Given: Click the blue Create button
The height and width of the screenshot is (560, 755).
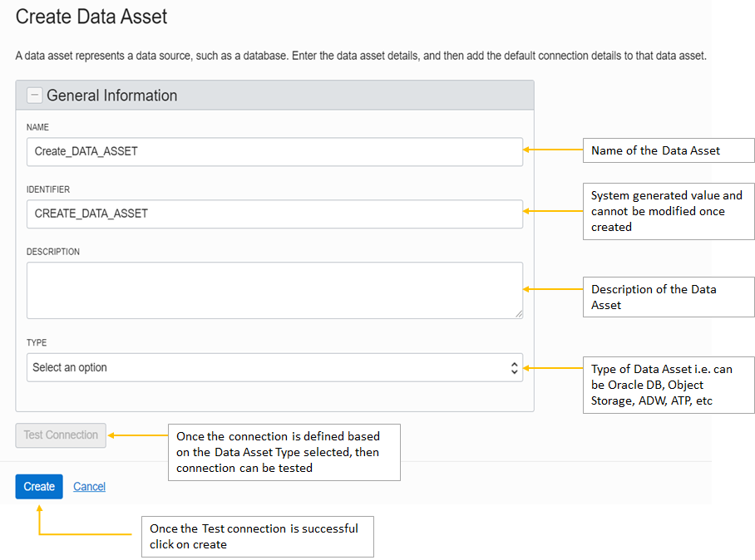Looking at the screenshot, I should 39,486.
